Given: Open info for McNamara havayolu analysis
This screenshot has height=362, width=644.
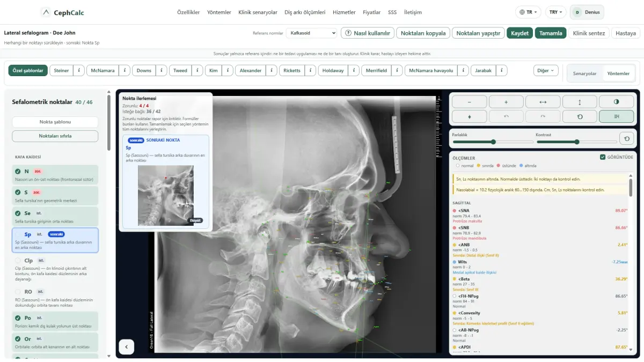Looking at the screenshot, I should coord(463,70).
